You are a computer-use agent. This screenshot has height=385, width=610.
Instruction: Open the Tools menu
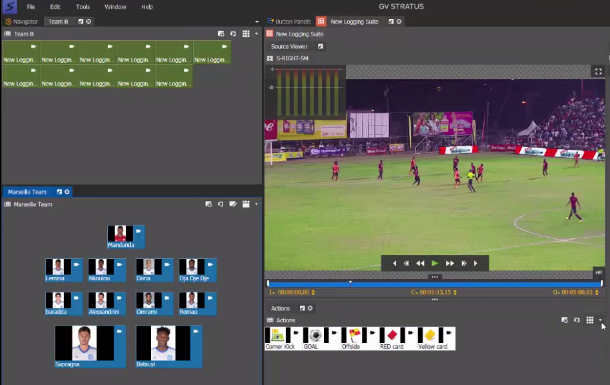(82, 7)
